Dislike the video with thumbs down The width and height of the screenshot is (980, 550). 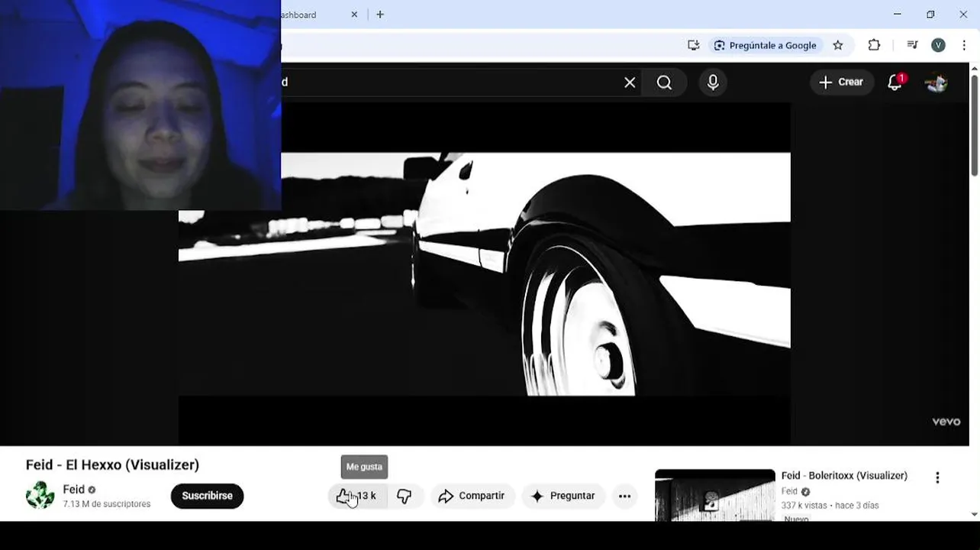[x=405, y=496]
